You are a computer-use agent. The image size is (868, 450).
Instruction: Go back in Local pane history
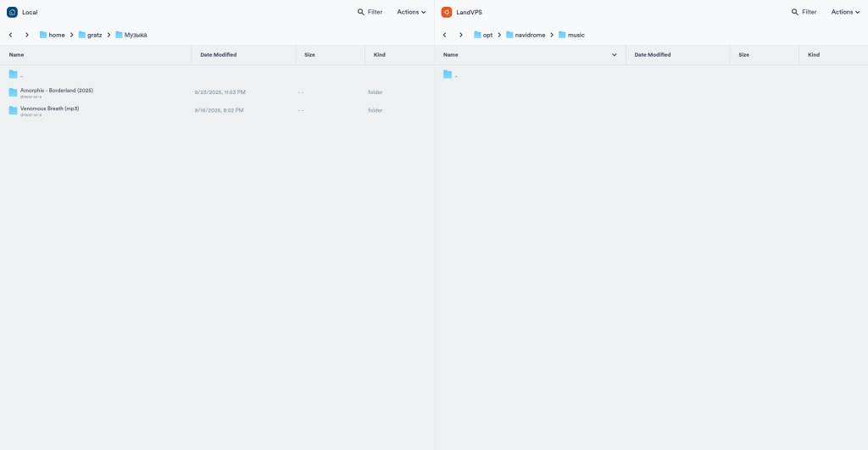(10, 35)
